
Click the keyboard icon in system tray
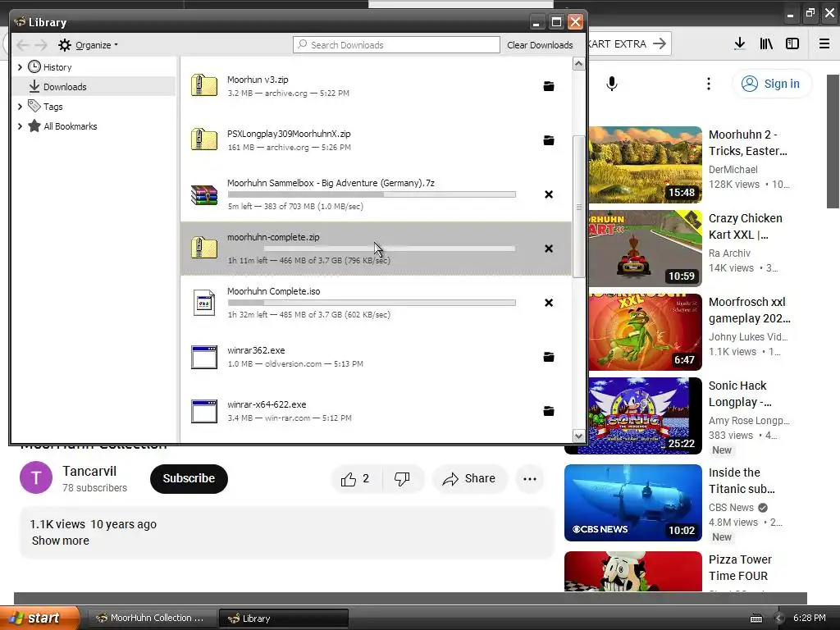click(x=756, y=619)
